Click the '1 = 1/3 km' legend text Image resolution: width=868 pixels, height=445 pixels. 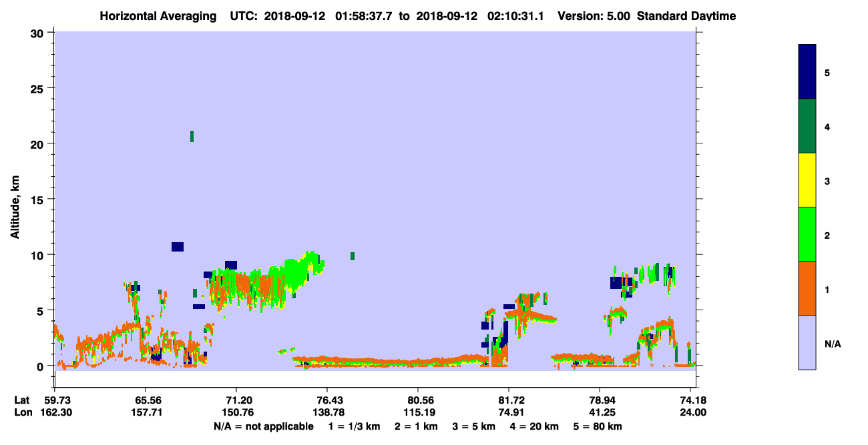coord(354,426)
